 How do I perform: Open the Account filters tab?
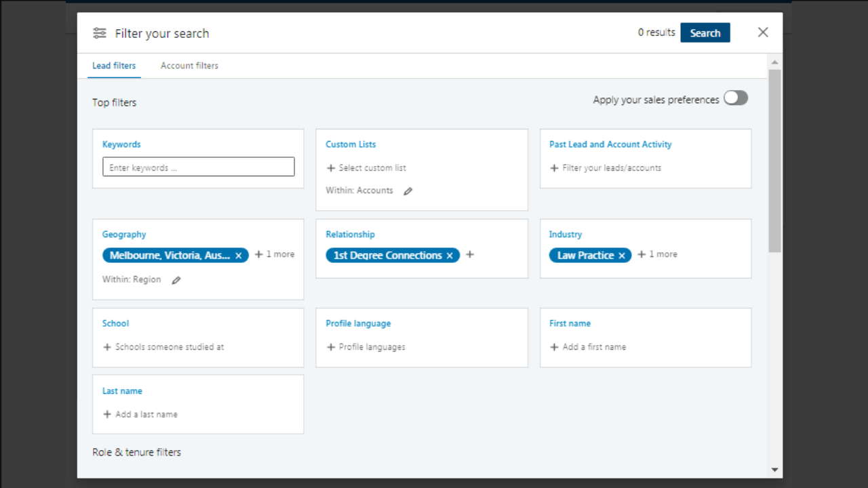point(189,66)
